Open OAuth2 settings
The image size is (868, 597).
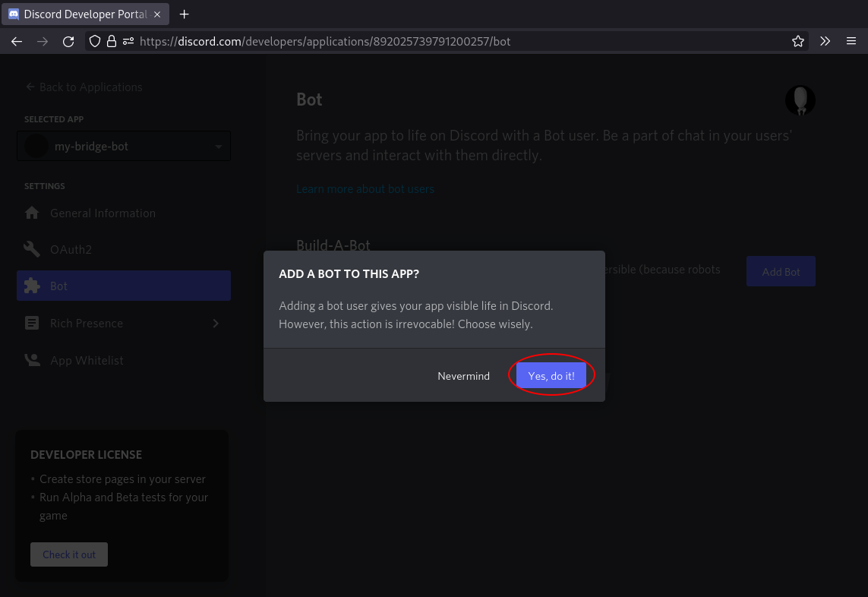point(124,250)
